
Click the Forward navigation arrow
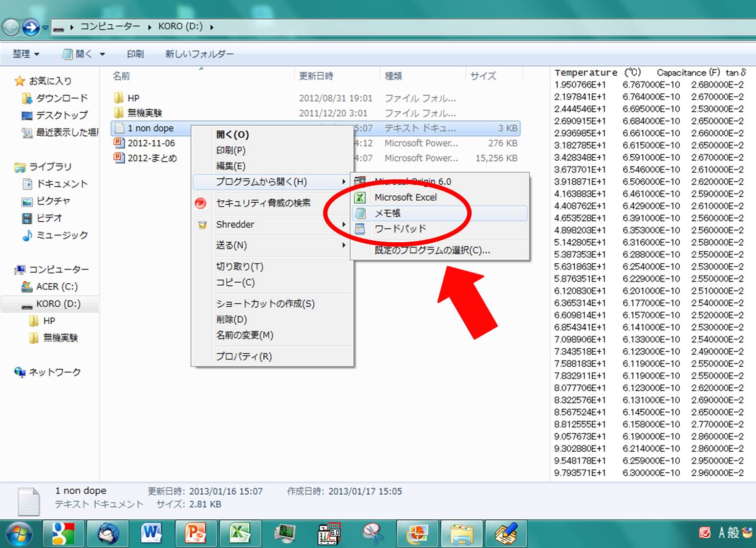[31, 27]
